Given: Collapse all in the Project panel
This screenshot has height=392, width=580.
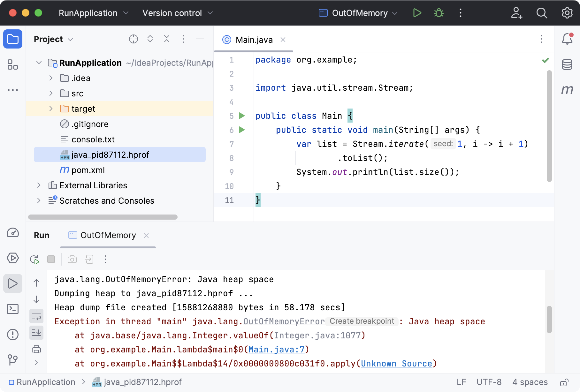Looking at the screenshot, I should pos(167,39).
